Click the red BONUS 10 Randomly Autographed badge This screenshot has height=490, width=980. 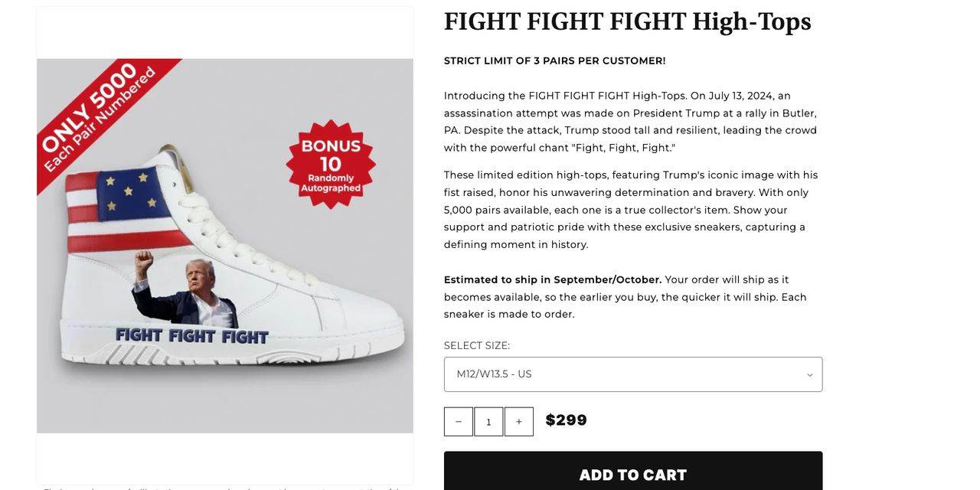click(x=331, y=165)
